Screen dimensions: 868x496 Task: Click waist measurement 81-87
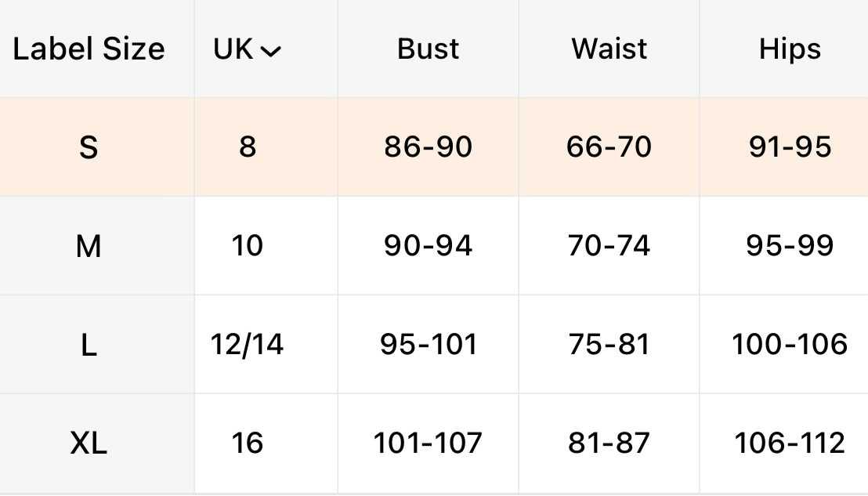(609, 444)
